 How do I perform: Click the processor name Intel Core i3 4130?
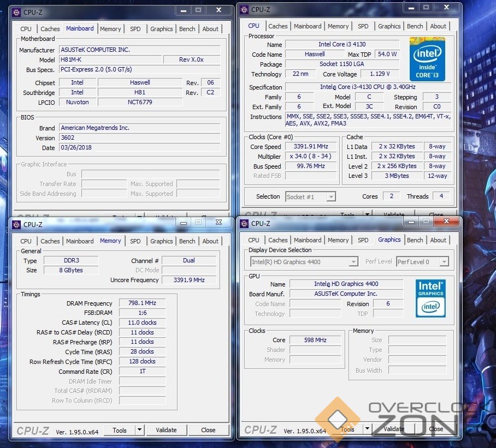342,44
